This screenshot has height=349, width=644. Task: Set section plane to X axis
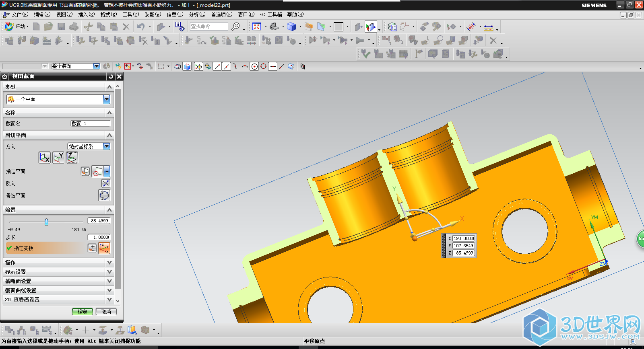45,158
